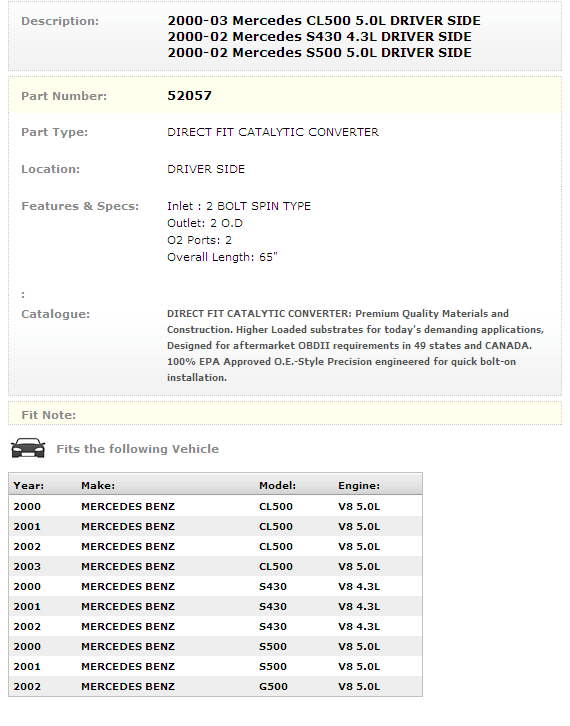Click the Overall Length 65" spec line

pyautogui.click(x=222, y=257)
